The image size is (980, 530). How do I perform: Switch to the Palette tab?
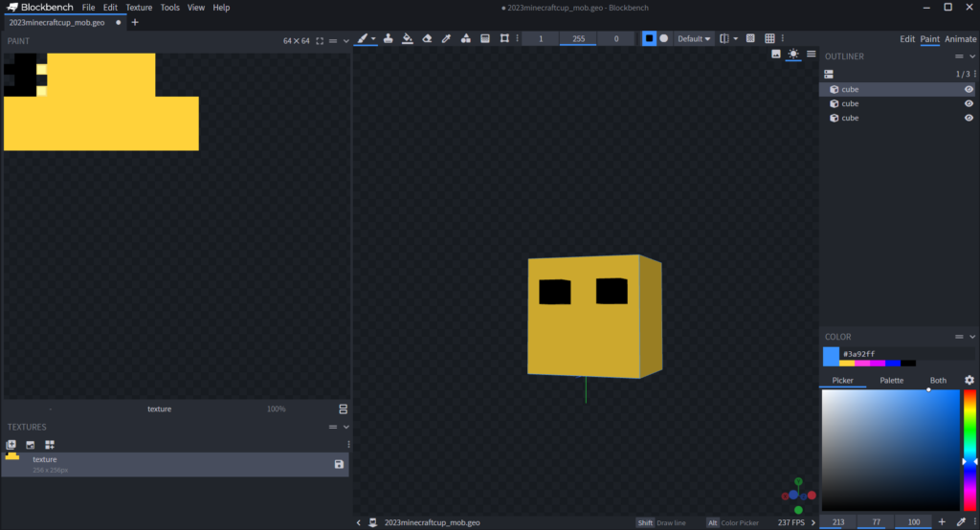(x=891, y=380)
